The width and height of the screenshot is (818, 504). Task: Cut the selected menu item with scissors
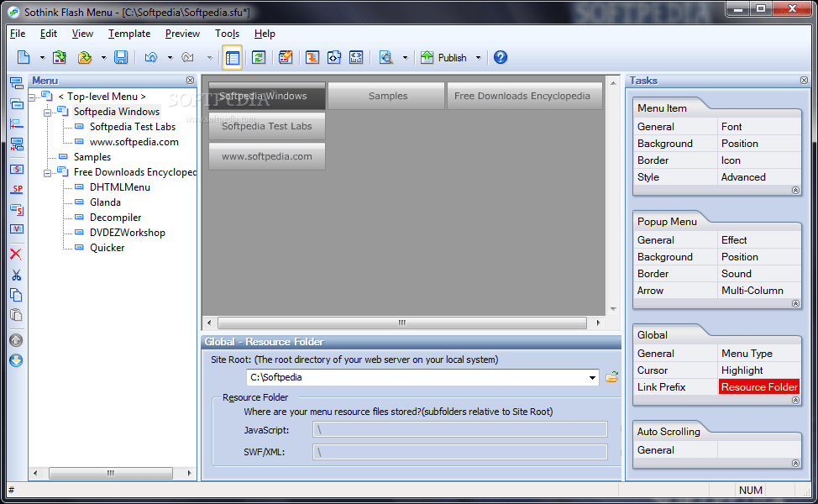(16, 275)
